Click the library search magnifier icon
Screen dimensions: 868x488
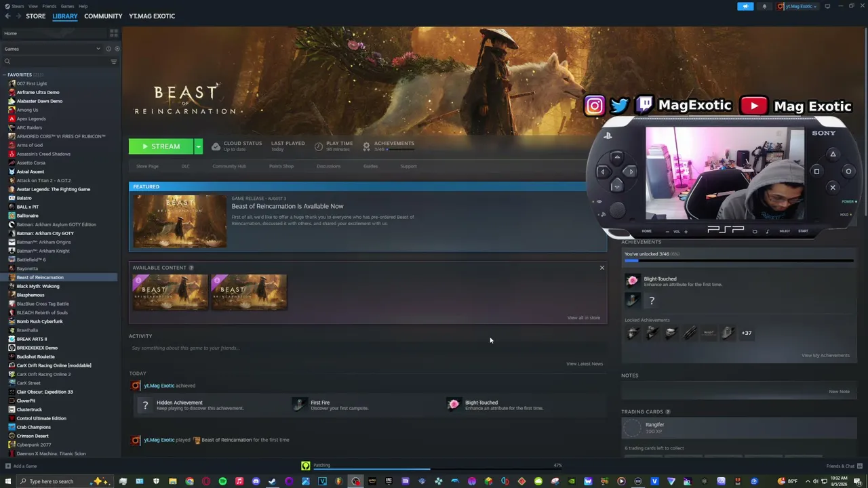tap(7, 62)
